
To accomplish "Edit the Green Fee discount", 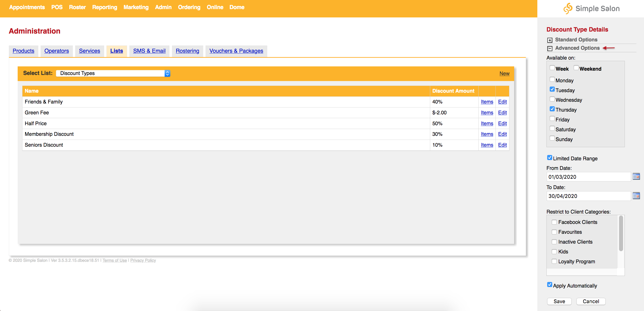I will 503,113.
